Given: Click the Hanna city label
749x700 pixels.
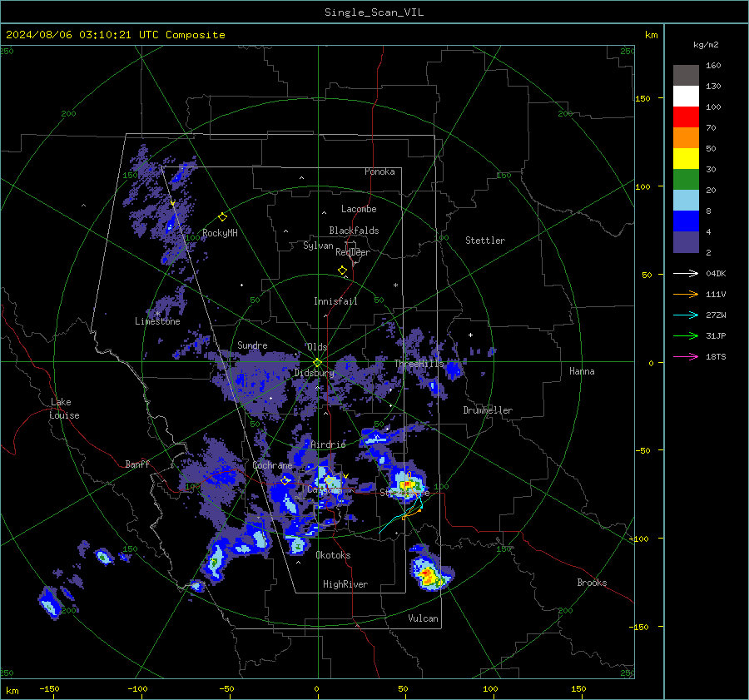Looking at the screenshot, I should tap(582, 371).
